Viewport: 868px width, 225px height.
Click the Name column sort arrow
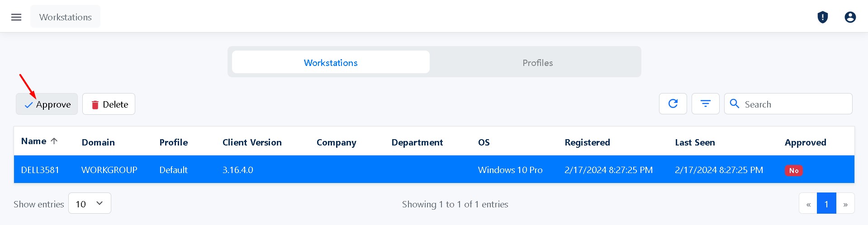54,141
